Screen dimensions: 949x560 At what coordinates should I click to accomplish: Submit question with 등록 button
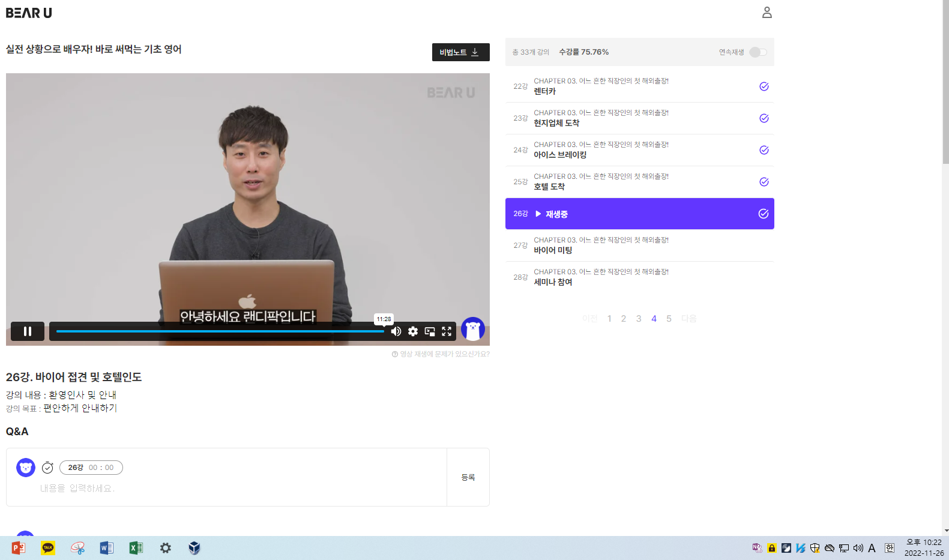coord(468,477)
